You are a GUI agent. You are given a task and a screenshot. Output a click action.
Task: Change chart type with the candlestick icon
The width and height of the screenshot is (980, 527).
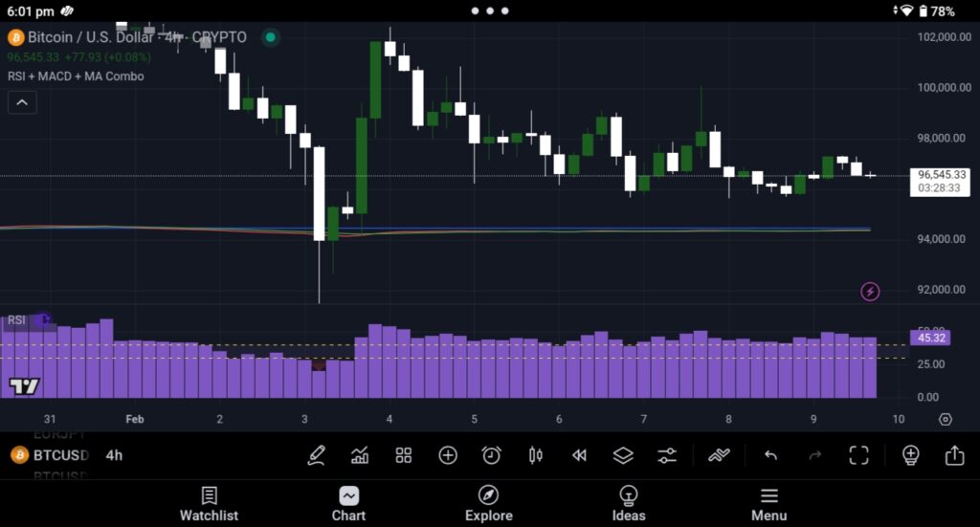coord(536,455)
